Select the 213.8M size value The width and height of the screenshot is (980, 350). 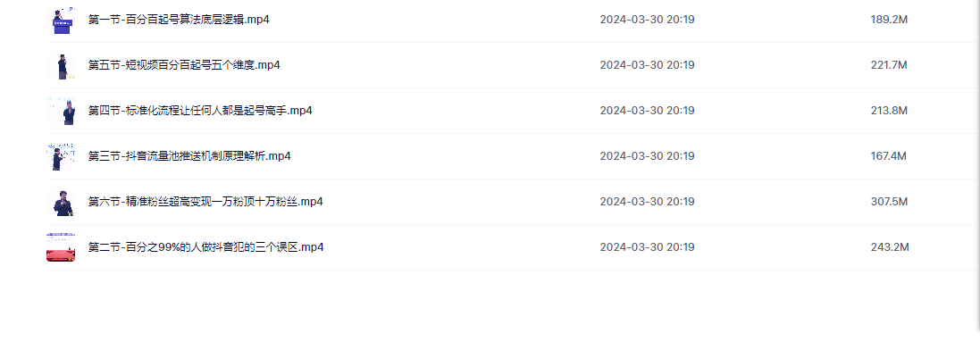[889, 111]
